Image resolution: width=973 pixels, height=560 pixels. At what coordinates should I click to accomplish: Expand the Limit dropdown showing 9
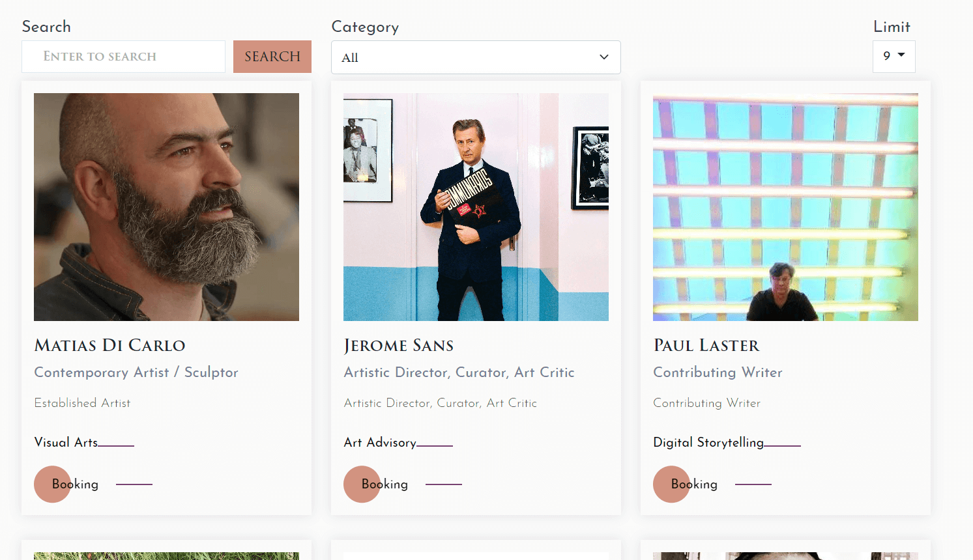[893, 57]
